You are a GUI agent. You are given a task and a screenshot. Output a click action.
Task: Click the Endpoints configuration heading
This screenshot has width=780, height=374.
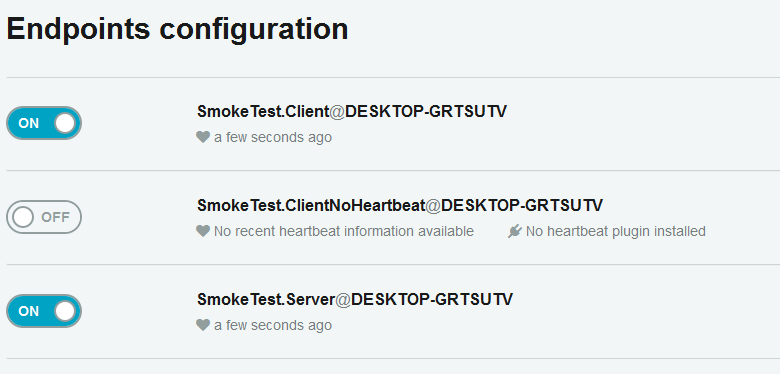point(177,29)
